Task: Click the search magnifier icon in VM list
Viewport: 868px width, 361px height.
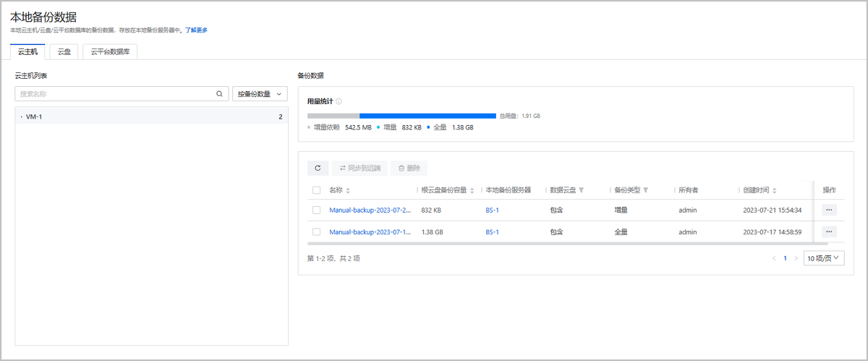Action: tap(219, 94)
